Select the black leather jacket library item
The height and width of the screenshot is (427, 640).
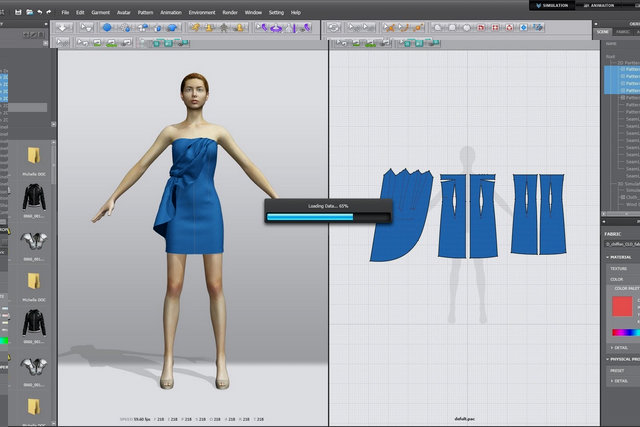click(34, 196)
